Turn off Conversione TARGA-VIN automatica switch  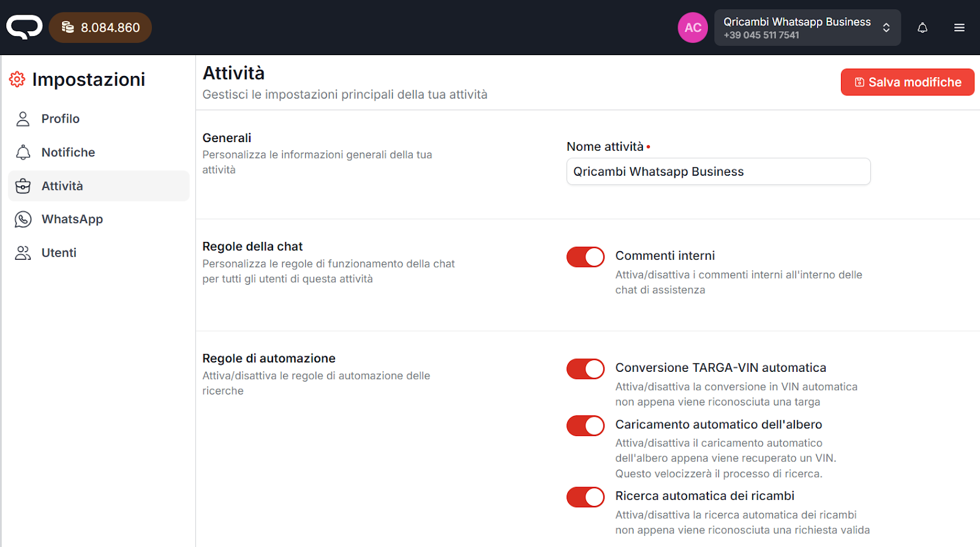pyautogui.click(x=585, y=369)
